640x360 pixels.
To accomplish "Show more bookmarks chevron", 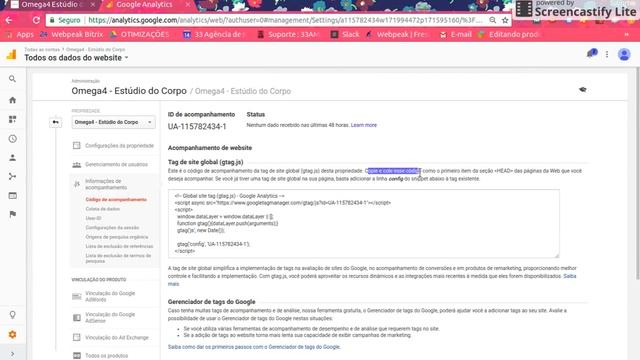I will tap(627, 35).
